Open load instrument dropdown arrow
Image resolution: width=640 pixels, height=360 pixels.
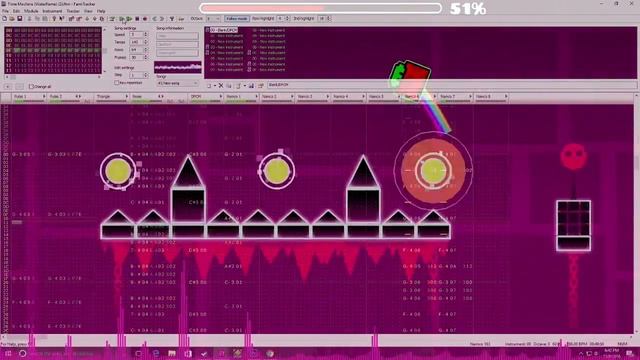(244, 86)
